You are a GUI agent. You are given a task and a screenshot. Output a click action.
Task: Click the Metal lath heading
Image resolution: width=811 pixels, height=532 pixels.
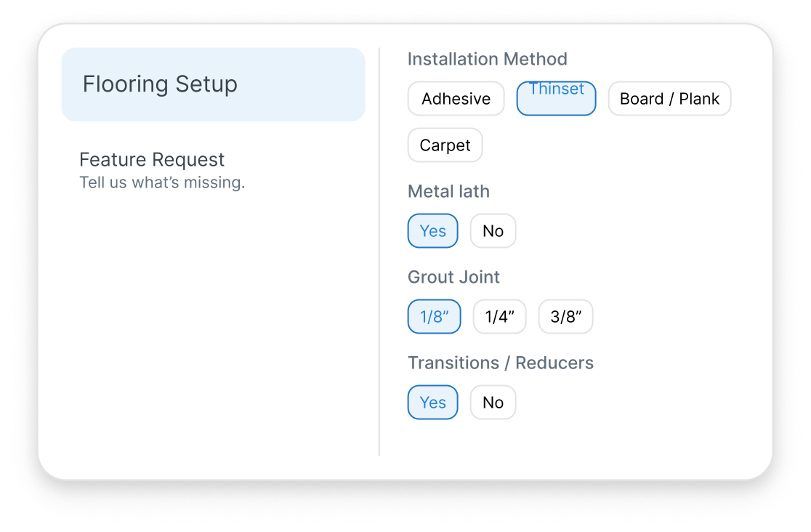click(x=448, y=191)
